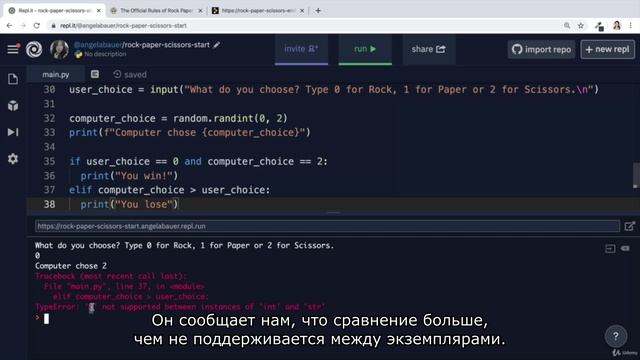Image resolution: width=640 pixels, height=360 pixels.
Task: Click the console collapse icon
Action: tap(610, 249)
